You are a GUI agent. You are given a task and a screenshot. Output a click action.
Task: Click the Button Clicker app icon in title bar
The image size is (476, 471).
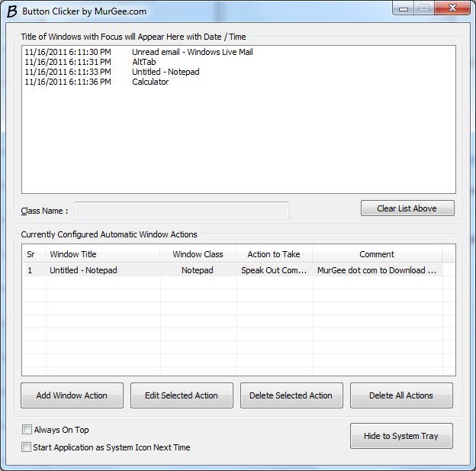pyautogui.click(x=11, y=11)
